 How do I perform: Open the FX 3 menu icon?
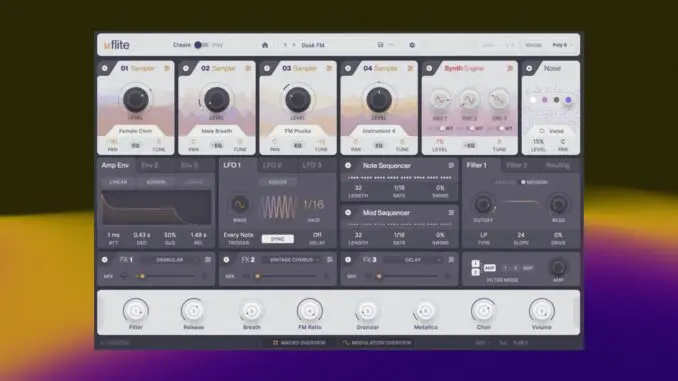[451, 260]
